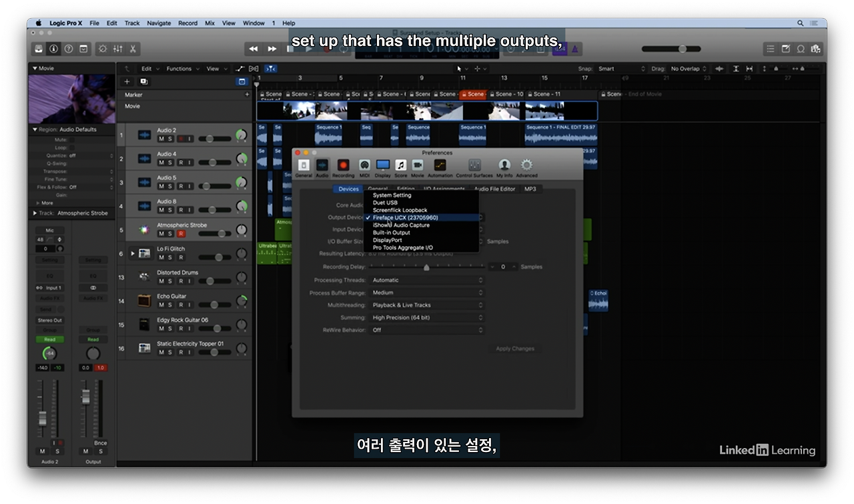
Task: Select the Recording preferences icon
Action: point(343,167)
